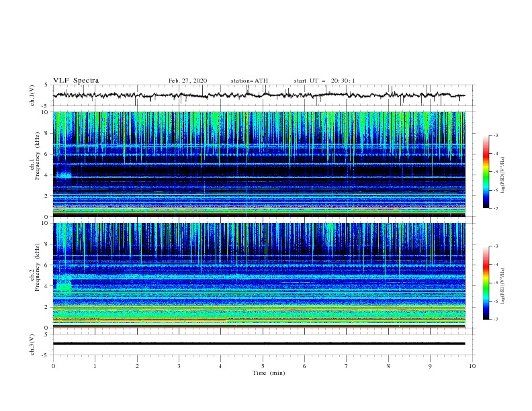Click the "8" kHz tick on ch.2 axis
The image size is (532, 411).
click(x=48, y=244)
